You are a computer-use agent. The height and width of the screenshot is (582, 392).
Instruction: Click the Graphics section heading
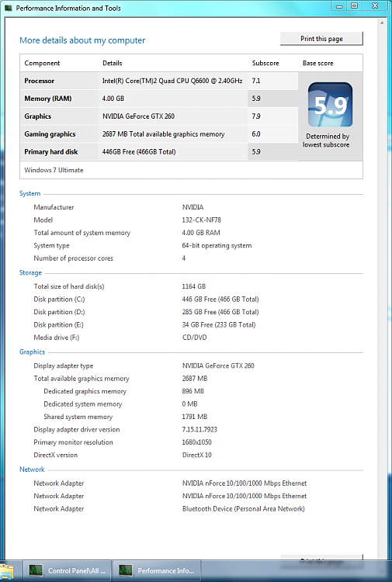33,352
